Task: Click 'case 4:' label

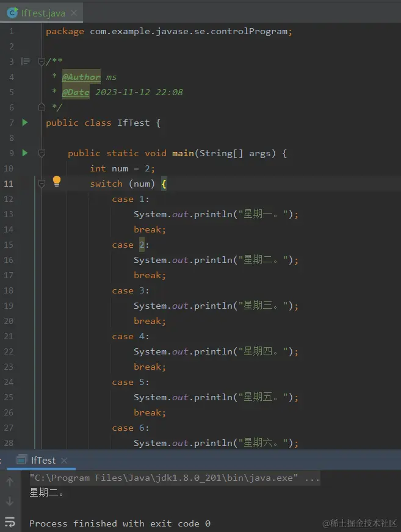Action: (x=131, y=337)
